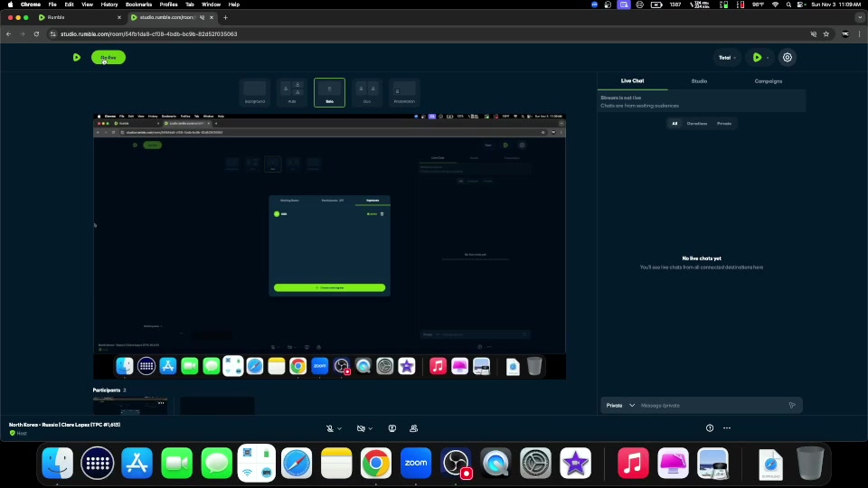Expand the microphone options chevron
The image size is (868, 488).
341,428
